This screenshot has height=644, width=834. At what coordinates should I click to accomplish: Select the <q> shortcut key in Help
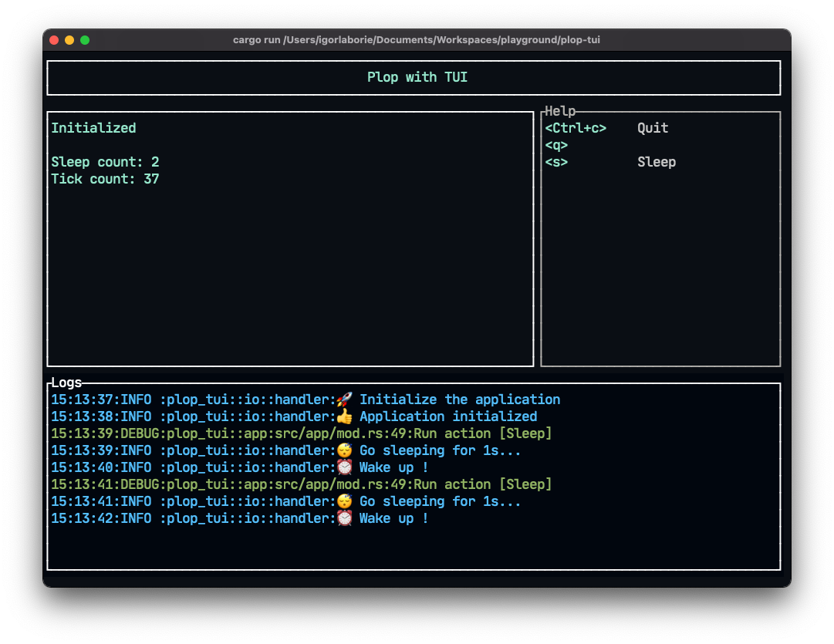(556, 145)
